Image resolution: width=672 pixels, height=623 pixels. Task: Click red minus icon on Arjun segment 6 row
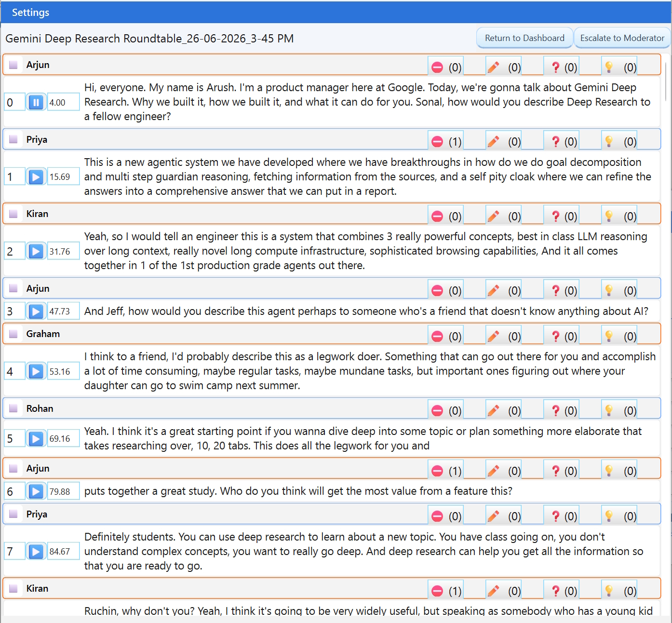pyautogui.click(x=437, y=471)
